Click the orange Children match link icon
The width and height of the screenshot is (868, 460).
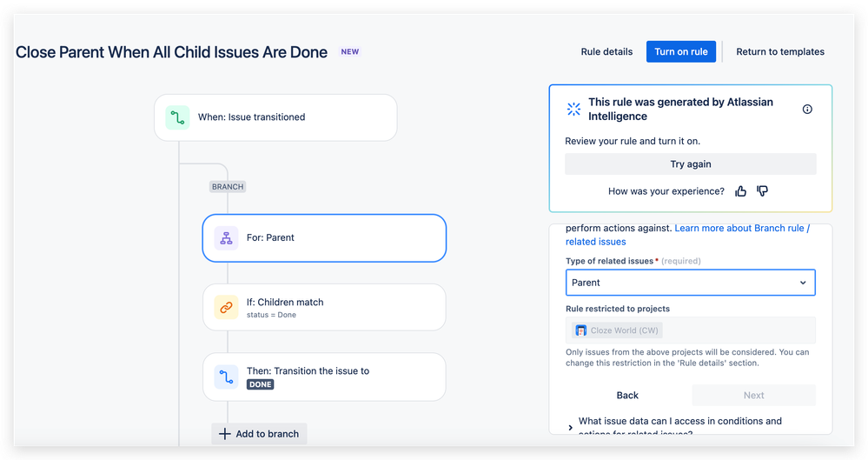(227, 308)
